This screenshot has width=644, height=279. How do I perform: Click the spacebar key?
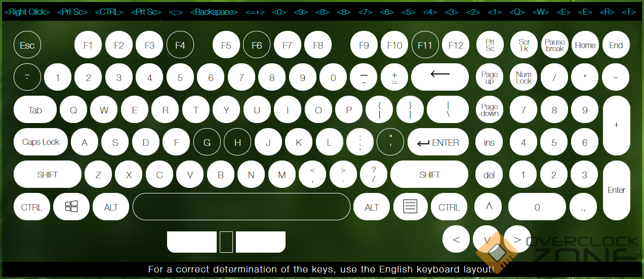coord(241,207)
